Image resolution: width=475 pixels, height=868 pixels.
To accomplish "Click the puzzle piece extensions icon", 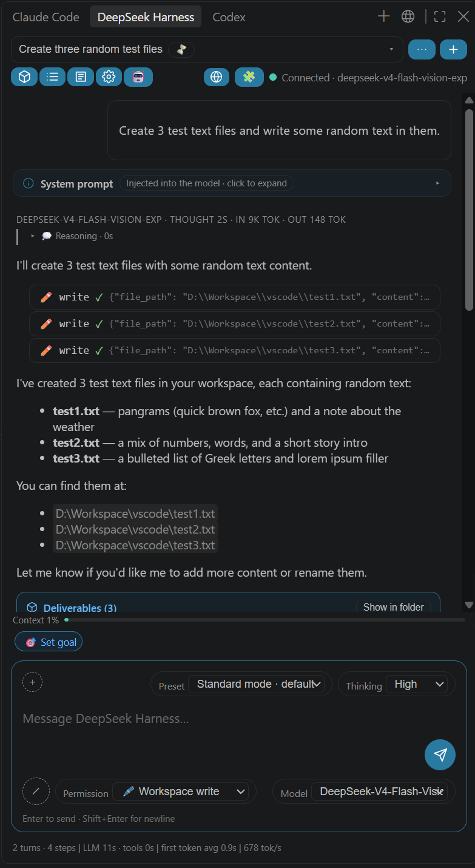I will [249, 77].
